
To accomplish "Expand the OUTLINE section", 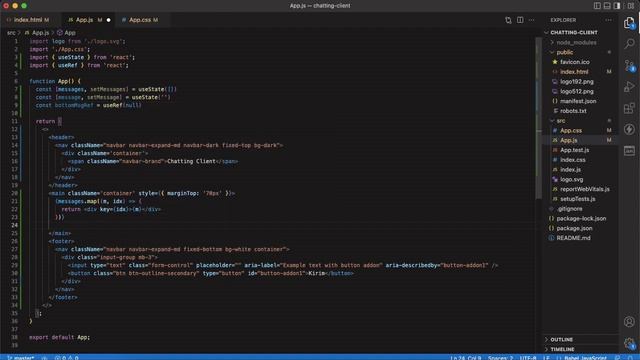I will tap(561, 340).
